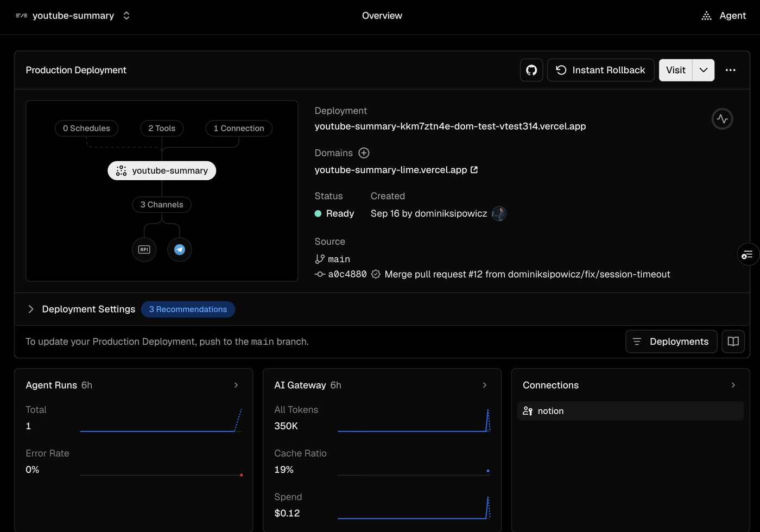Click the $0.12 Spend value

[x=287, y=513]
